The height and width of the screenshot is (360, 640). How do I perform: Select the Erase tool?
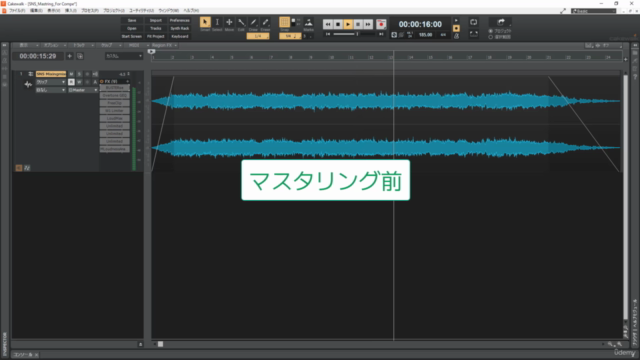click(265, 22)
